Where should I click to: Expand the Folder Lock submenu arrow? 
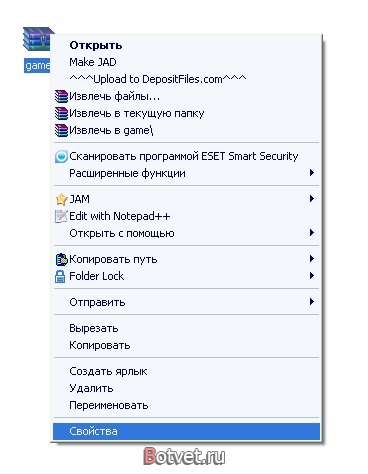[x=312, y=276]
